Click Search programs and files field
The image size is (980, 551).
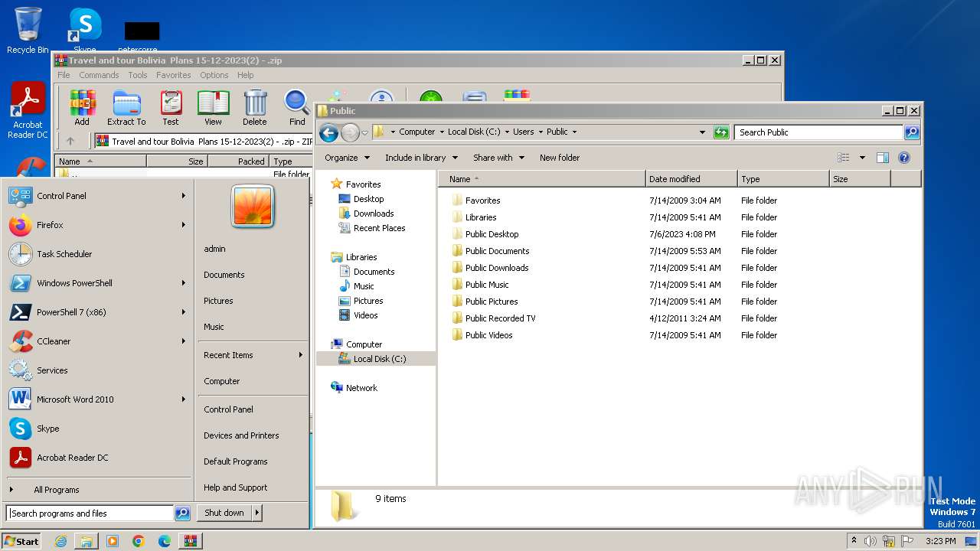90,514
